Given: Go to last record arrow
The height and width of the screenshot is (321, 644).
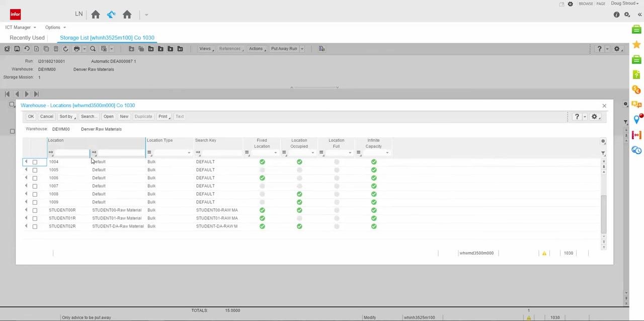Looking at the screenshot, I should point(36,94).
